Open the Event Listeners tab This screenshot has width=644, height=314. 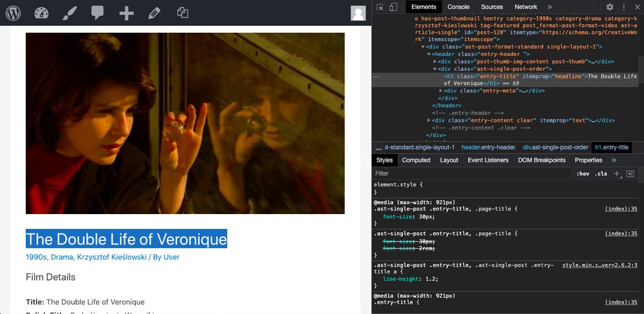pyautogui.click(x=488, y=161)
